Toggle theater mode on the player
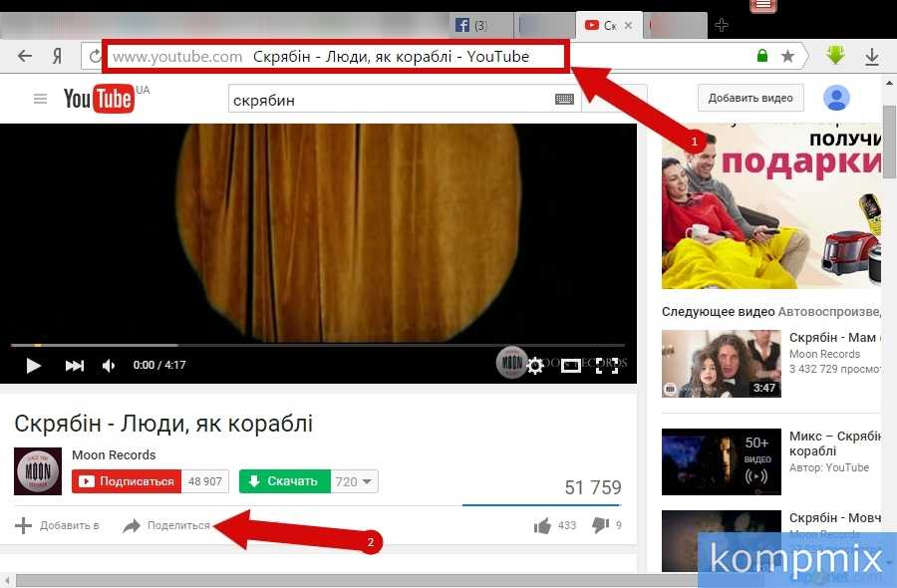Image resolution: width=897 pixels, height=588 pixels. pos(570,365)
